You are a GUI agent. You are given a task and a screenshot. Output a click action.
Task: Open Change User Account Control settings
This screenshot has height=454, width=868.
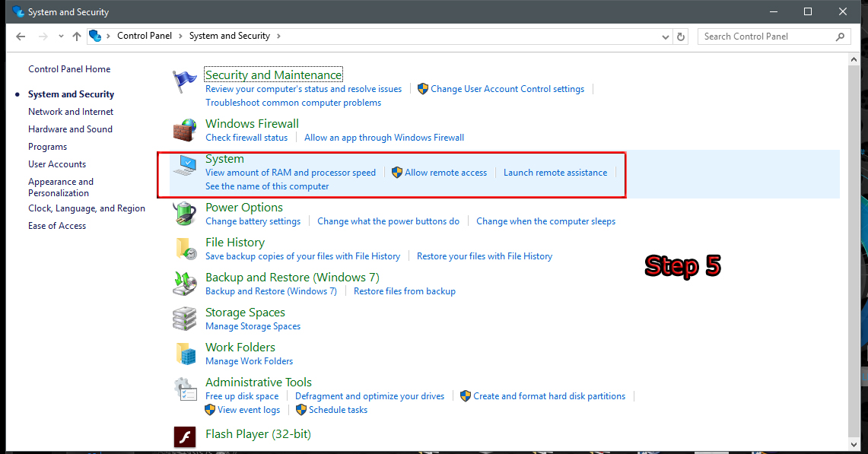tap(507, 89)
